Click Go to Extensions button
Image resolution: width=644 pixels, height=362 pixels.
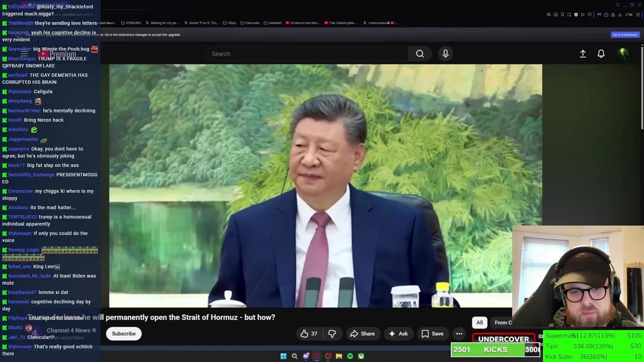624,35
